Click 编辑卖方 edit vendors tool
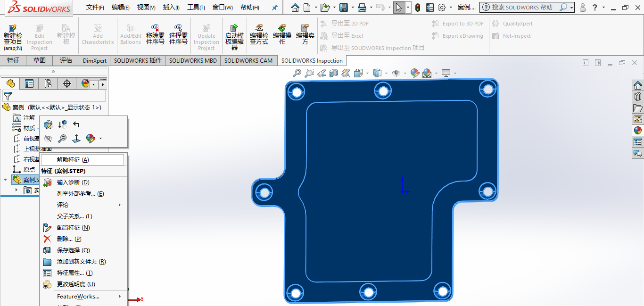 click(305, 35)
